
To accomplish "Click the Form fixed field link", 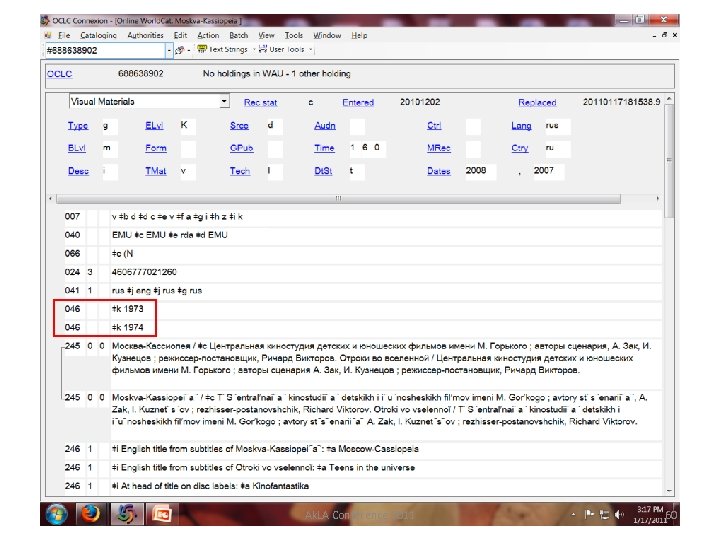I will tap(156, 148).
